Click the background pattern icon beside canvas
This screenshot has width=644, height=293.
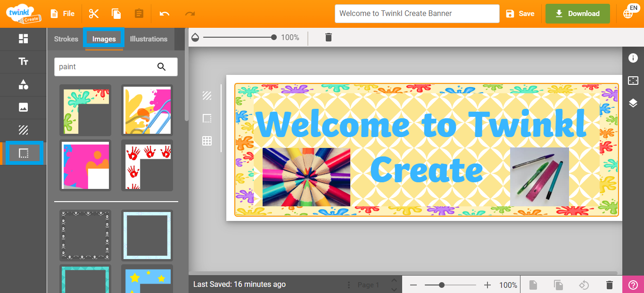point(207,96)
